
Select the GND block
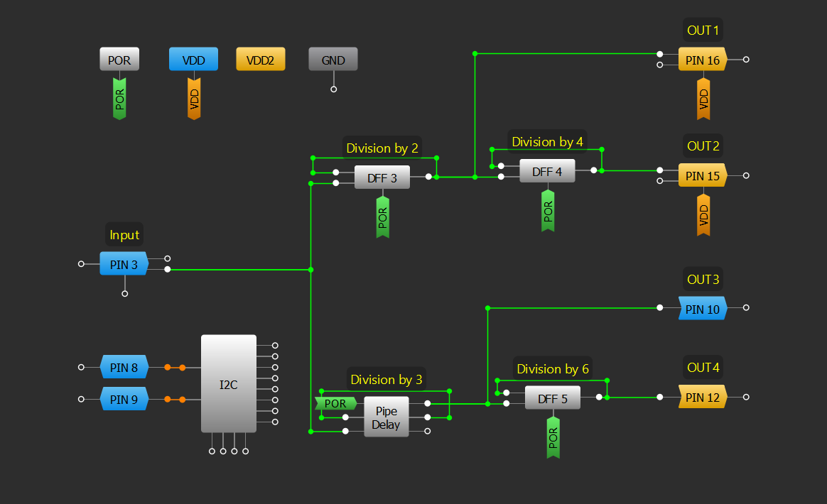pyautogui.click(x=333, y=60)
